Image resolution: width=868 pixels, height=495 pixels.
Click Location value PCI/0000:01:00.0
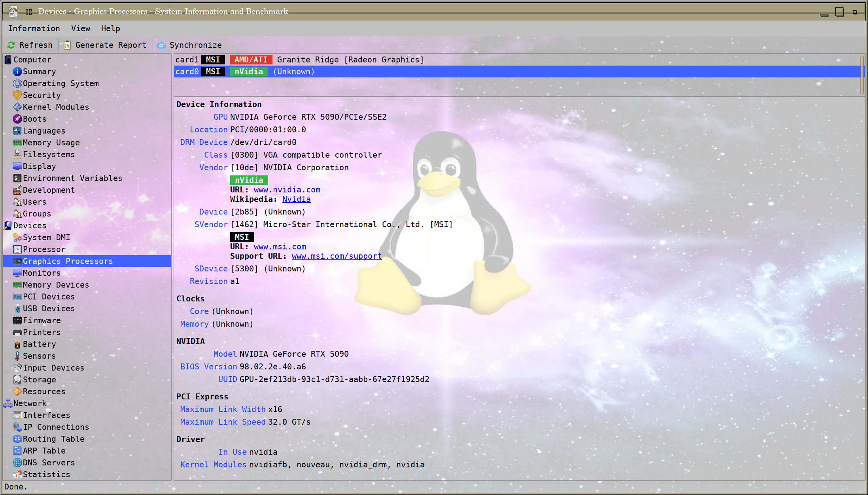(268, 130)
